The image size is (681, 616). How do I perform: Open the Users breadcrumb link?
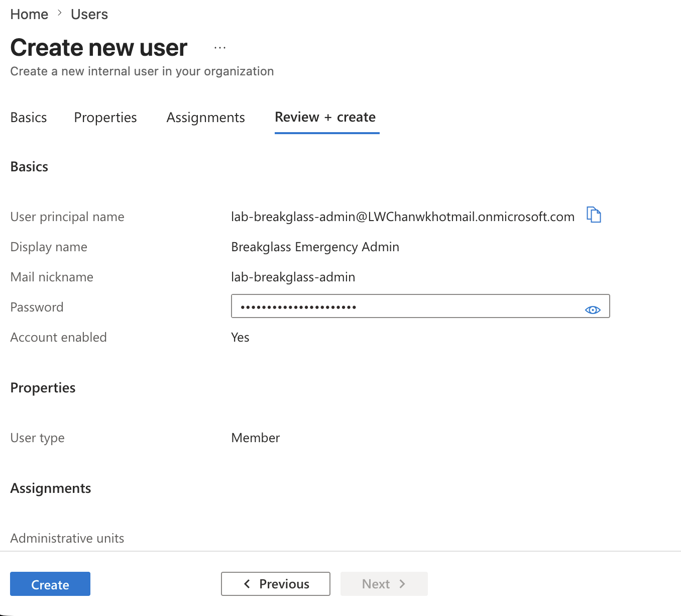click(89, 14)
